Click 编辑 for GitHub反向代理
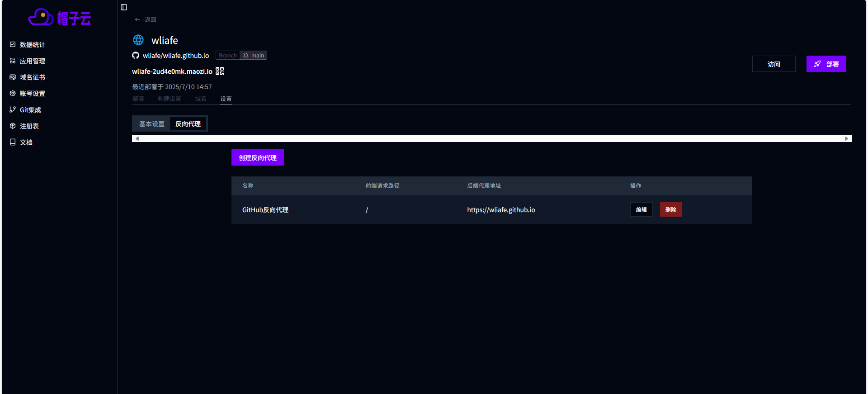 click(x=641, y=209)
